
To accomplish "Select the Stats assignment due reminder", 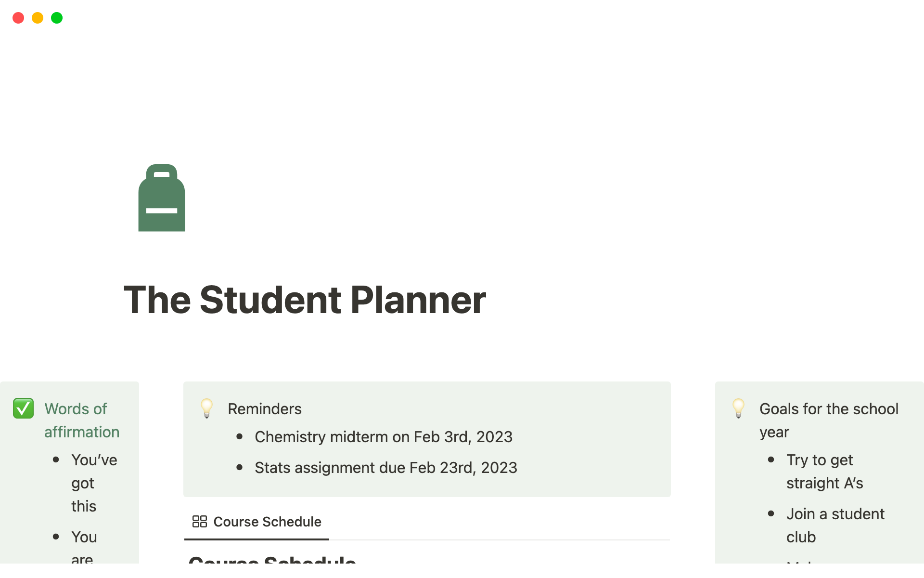I will (x=385, y=468).
